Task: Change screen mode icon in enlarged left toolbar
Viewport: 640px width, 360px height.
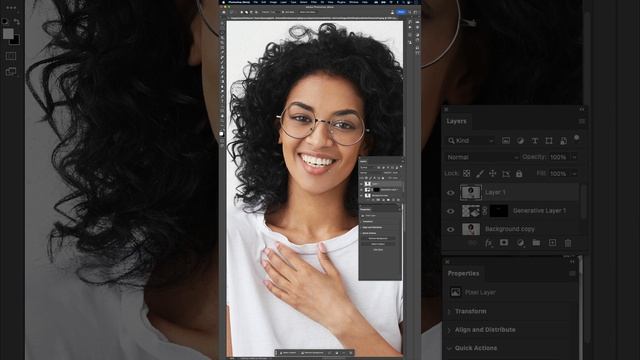Action: 11,71
